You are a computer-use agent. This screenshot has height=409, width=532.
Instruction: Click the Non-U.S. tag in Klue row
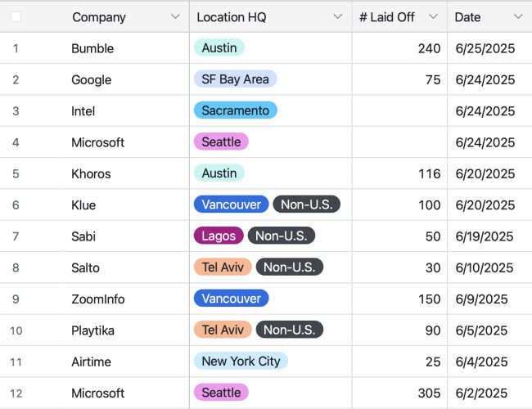[x=307, y=204]
